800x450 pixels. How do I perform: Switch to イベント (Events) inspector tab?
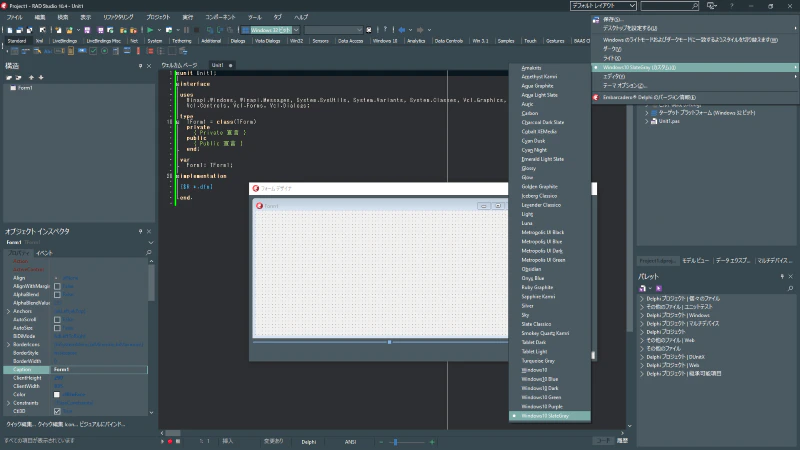click(44, 253)
